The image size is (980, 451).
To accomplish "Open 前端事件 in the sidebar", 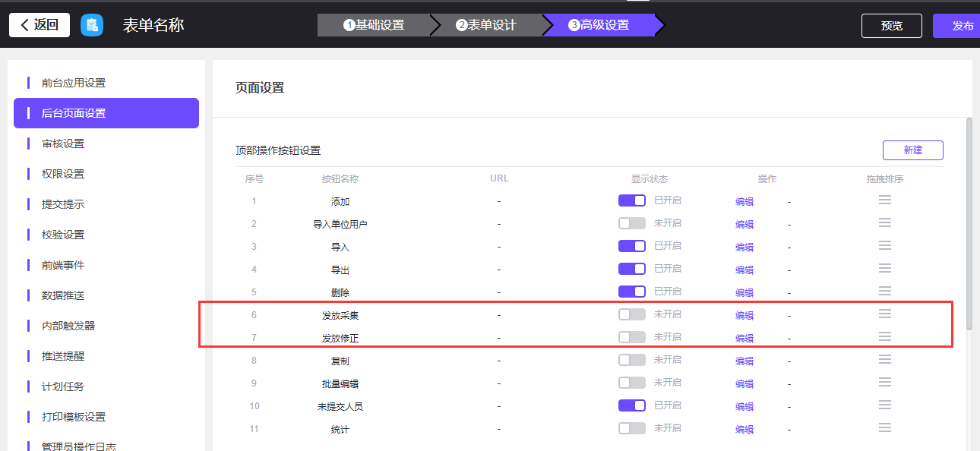I will pos(106,265).
